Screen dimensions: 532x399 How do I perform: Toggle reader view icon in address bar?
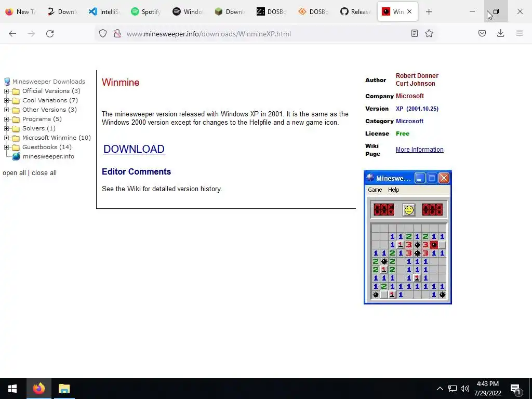click(414, 33)
